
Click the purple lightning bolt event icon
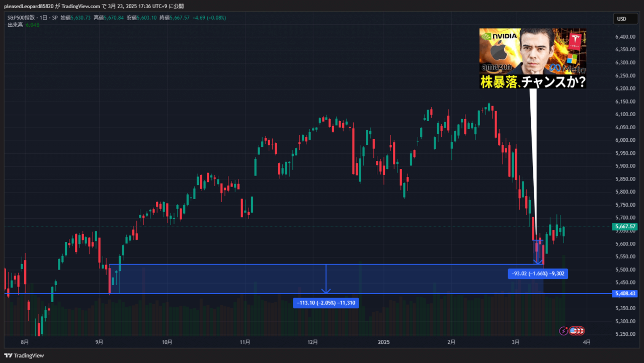[563, 330]
